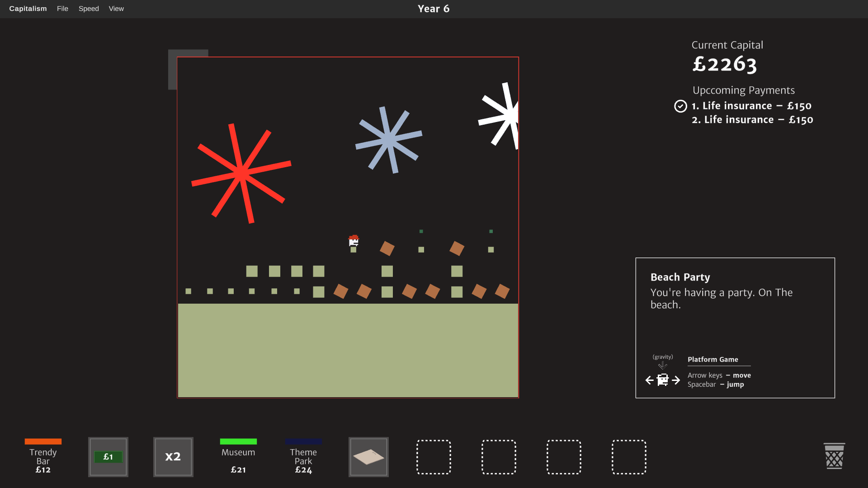Click the trash bin icon
The height and width of the screenshot is (488, 868).
[x=834, y=456]
